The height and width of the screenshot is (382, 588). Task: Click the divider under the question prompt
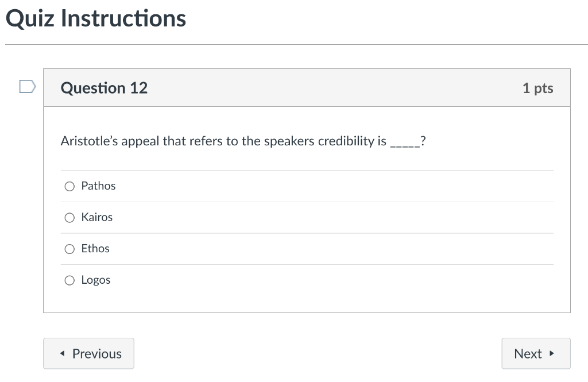[307, 170]
